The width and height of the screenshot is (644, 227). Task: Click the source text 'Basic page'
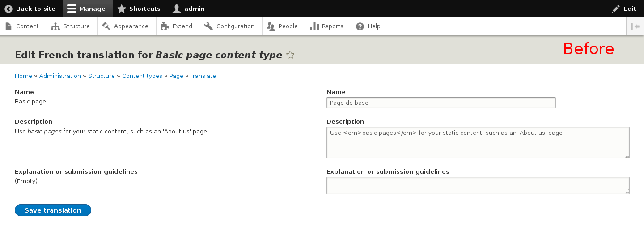pyautogui.click(x=30, y=102)
